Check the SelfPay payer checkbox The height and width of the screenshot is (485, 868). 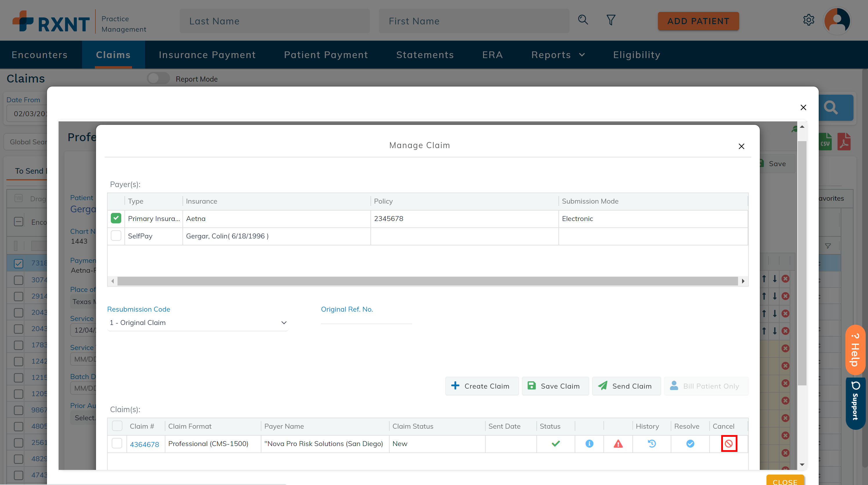click(x=116, y=236)
